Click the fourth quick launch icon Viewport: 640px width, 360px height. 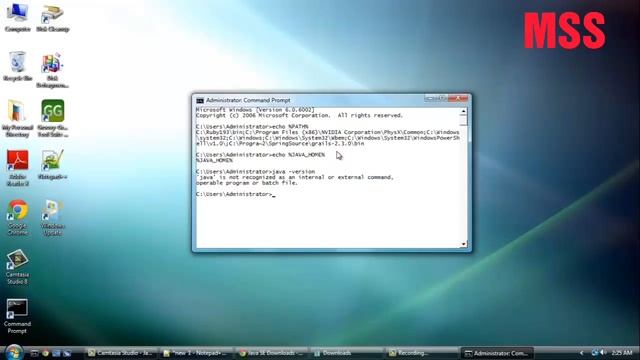point(67,353)
